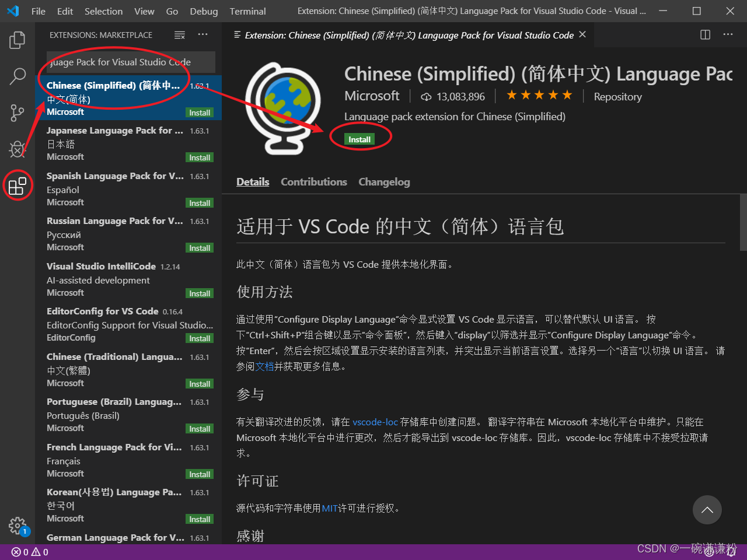The height and width of the screenshot is (560, 747).
Task: Open the editor More Actions menu
Action: [728, 34]
